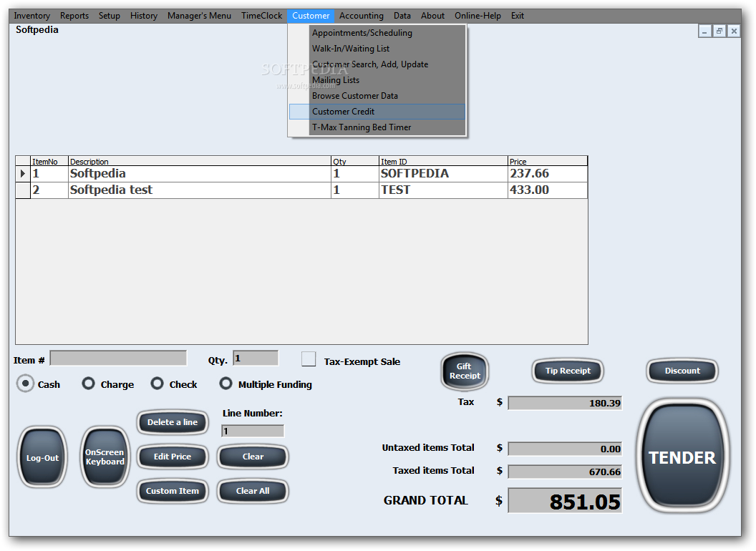Click the Price column header
This screenshot has width=756, height=551.
(548, 161)
